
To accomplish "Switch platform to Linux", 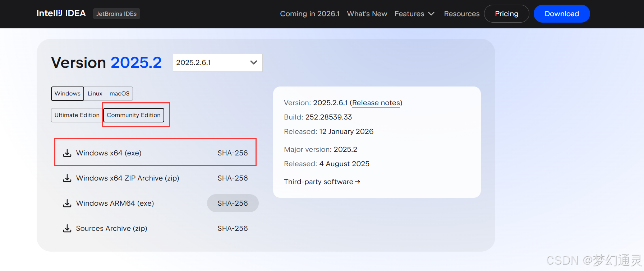I will coord(95,94).
